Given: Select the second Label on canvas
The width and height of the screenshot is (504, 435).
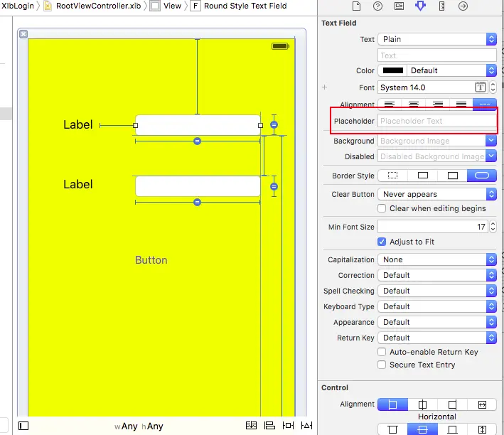Looking at the screenshot, I should coord(77,184).
